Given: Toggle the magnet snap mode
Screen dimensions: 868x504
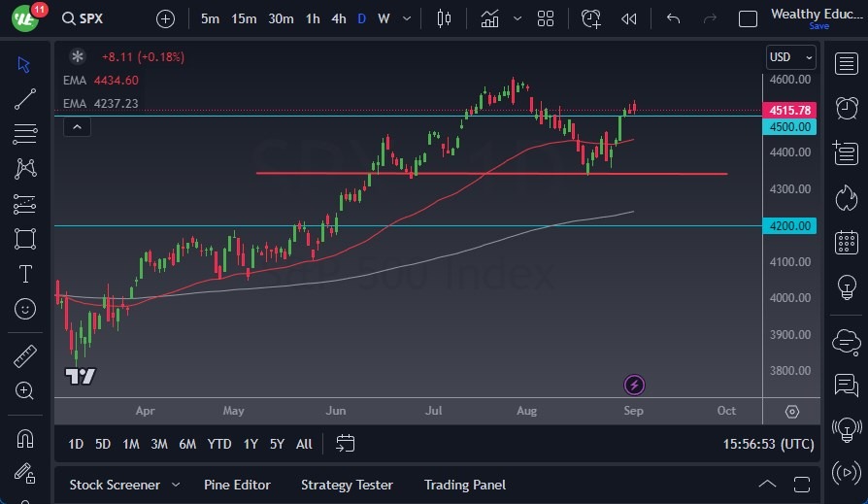Looking at the screenshot, I should 25,439.
